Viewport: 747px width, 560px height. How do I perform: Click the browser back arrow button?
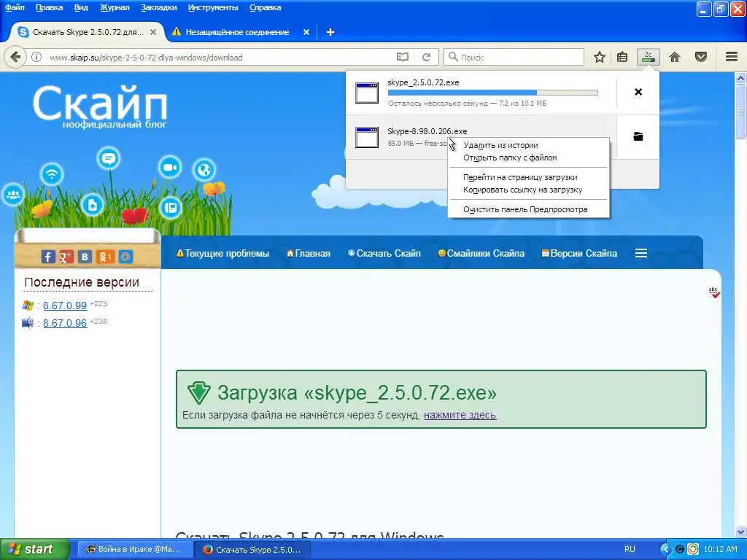15,57
